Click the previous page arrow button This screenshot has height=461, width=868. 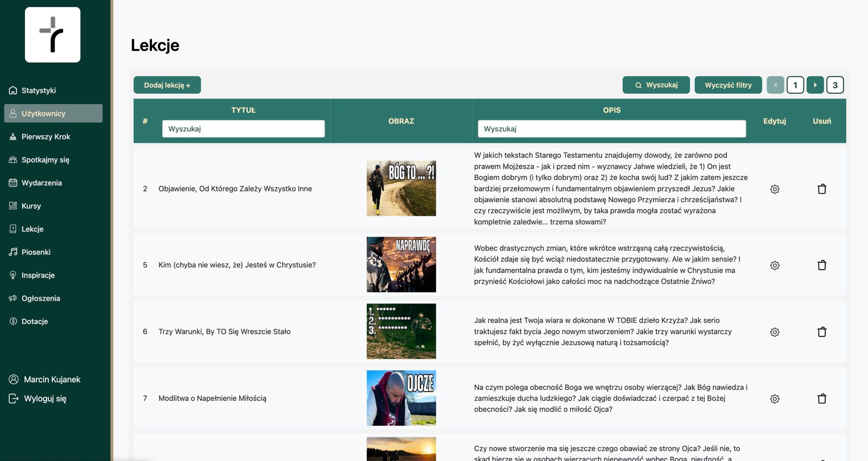coord(775,85)
